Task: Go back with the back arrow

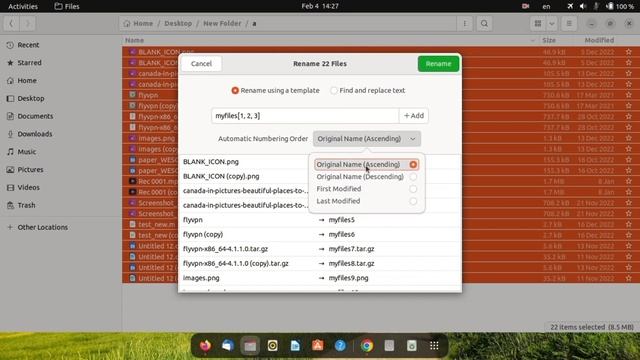Action: pyautogui.click(x=11, y=24)
